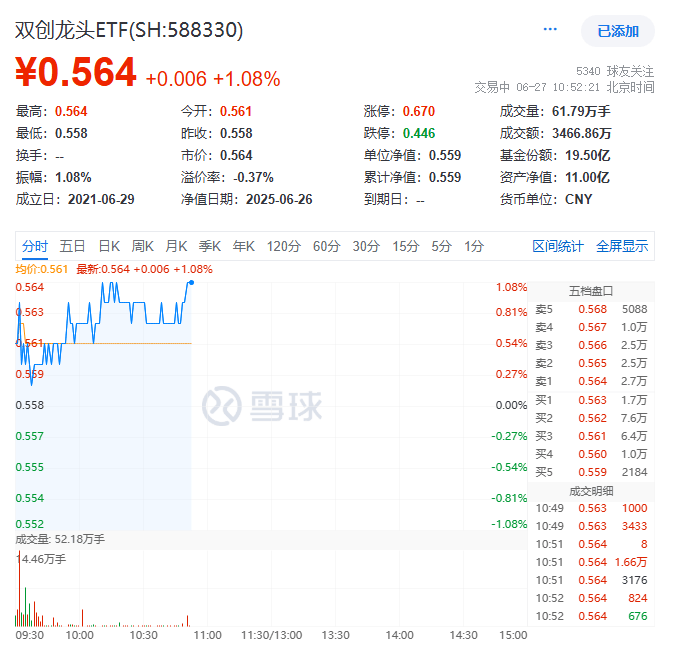Image resolution: width=675 pixels, height=658 pixels.
Task: Click the 卖4 0.567 order row
Action: point(591,327)
